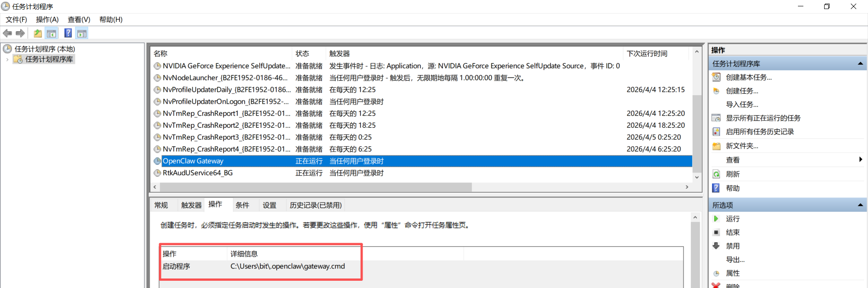Click the up-one-level folder toolbar icon
This screenshot has height=288, width=868.
[38, 33]
